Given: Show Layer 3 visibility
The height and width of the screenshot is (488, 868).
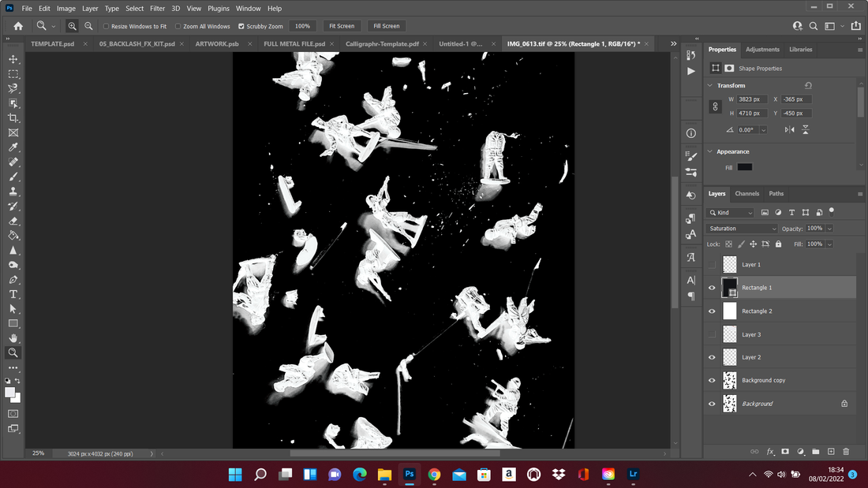Looking at the screenshot, I should click(x=712, y=334).
